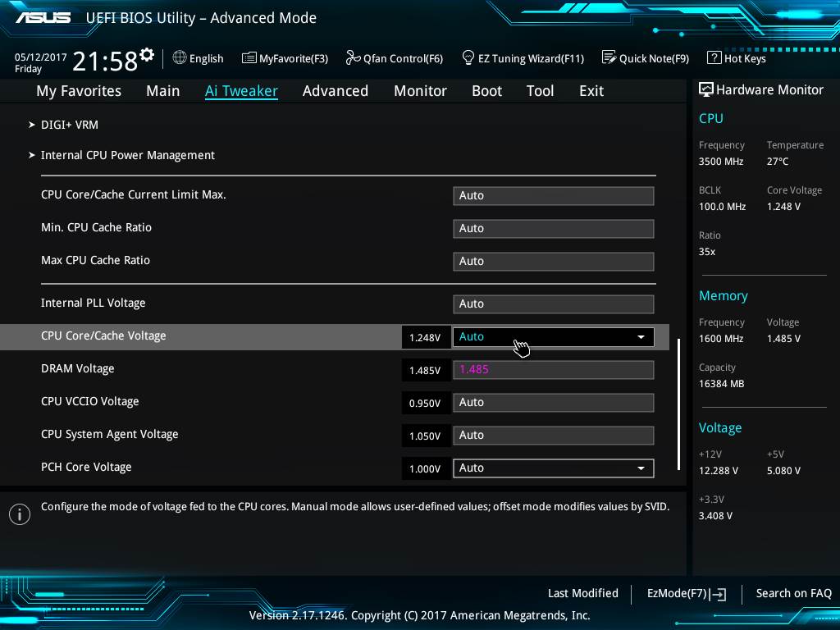Select the Ai Tweaker tab
The image size is (840, 630).
[x=241, y=91]
